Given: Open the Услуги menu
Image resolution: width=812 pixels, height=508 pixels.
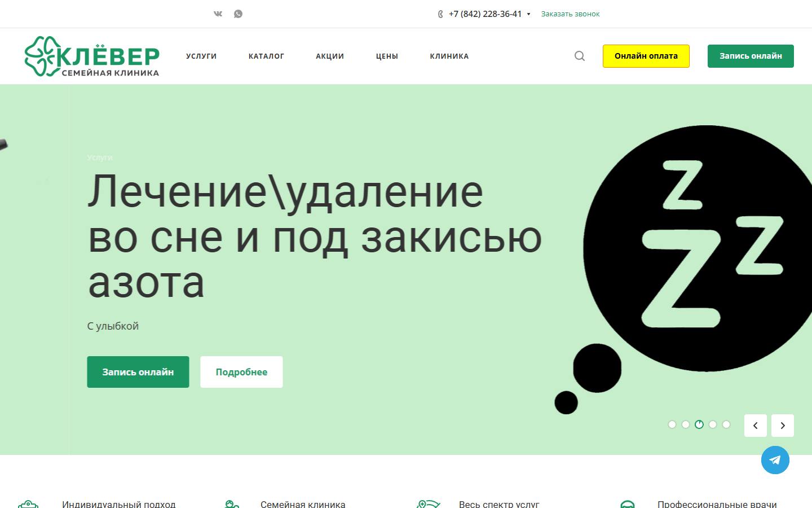Looking at the screenshot, I should tap(201, 56).
